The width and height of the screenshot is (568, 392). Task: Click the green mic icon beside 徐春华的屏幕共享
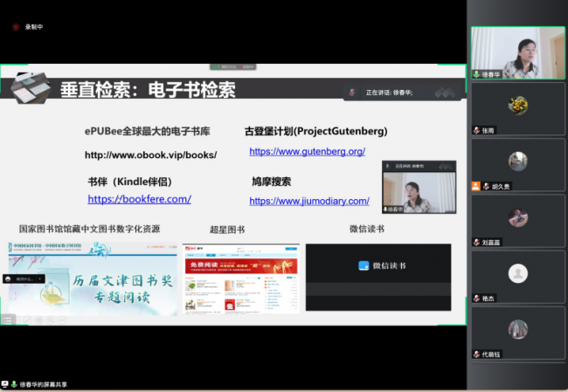point(14,384)
